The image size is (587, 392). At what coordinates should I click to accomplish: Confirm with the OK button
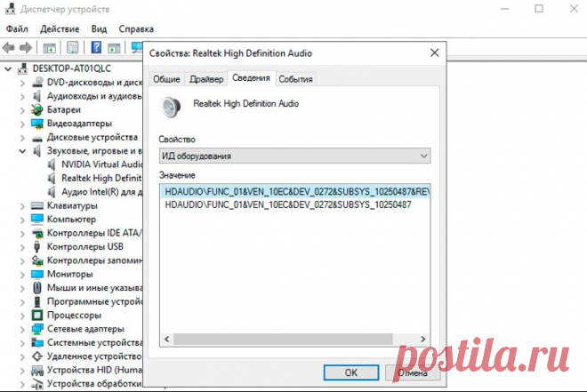tap(351, 372)
